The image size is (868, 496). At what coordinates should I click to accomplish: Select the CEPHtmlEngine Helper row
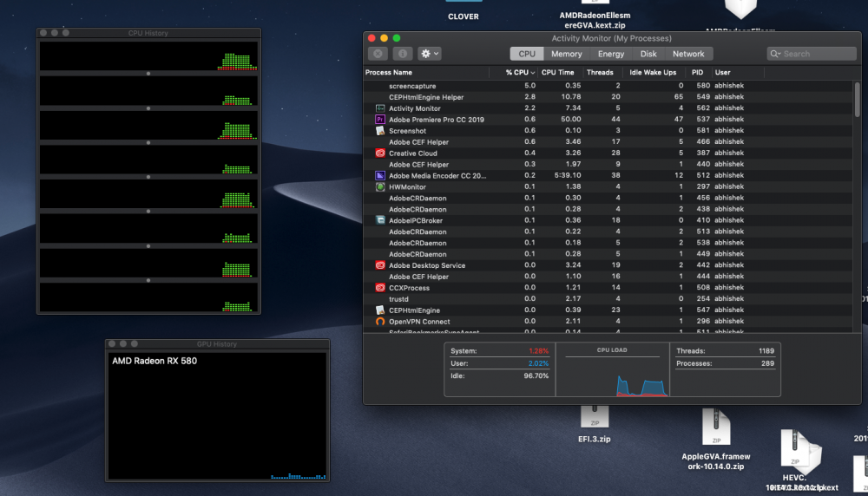point(608,97)
